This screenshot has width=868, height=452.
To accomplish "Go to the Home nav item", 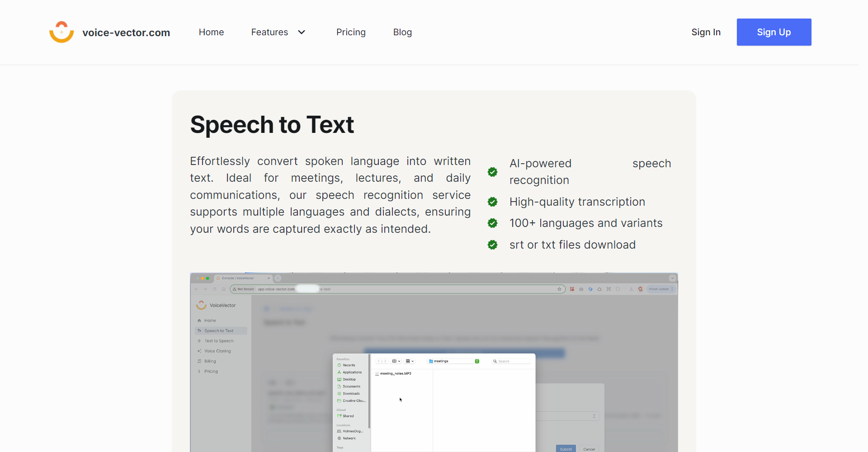I will pos(211,32).
